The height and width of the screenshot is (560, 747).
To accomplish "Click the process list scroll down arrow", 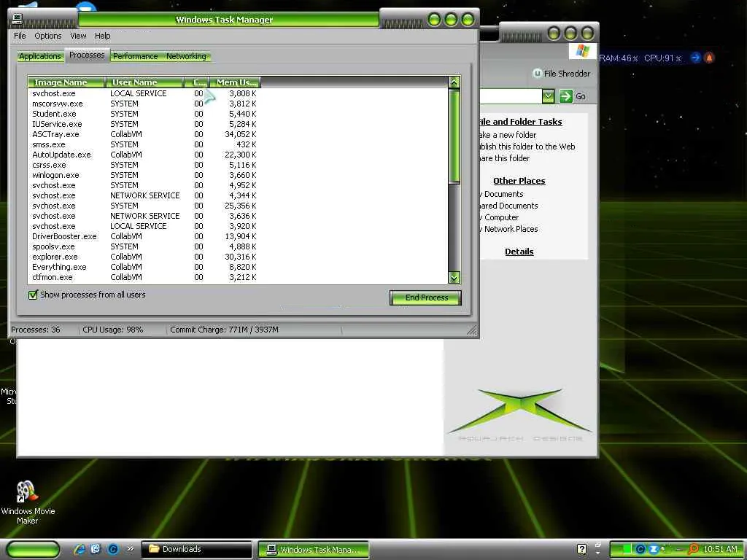I will (454, 278).
